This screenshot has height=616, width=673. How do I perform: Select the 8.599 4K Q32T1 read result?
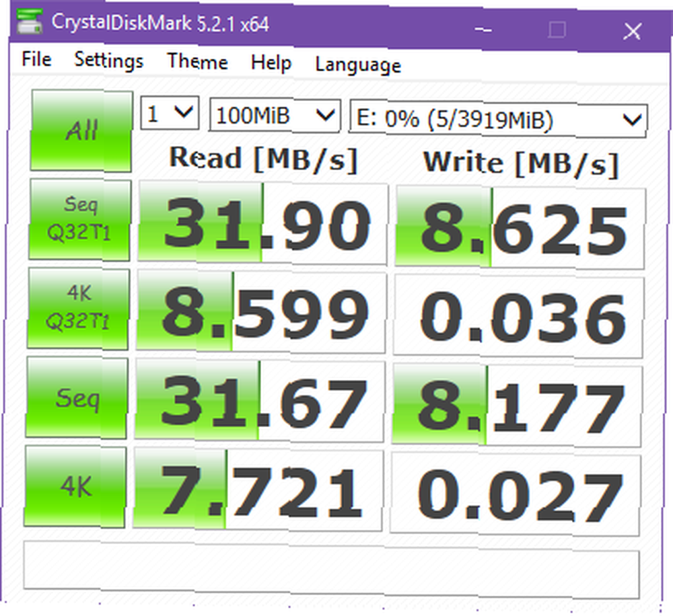click(x=261, y=312)
